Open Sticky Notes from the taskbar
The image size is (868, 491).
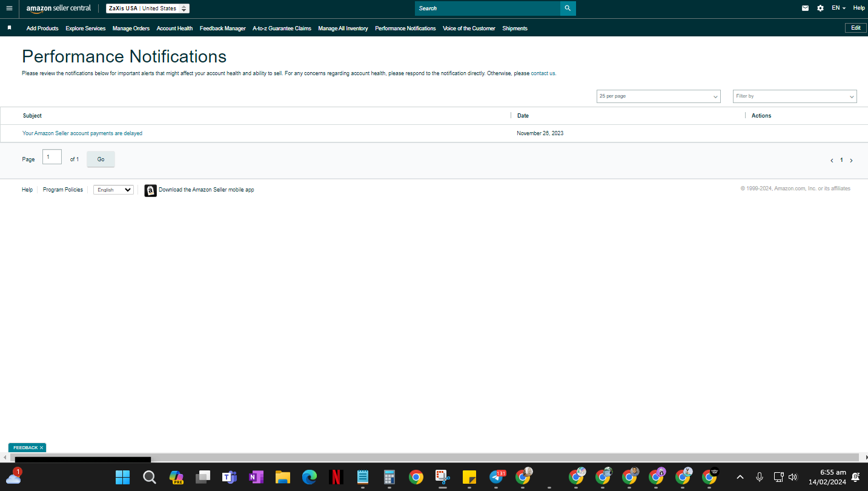click(x=469, y=478)
